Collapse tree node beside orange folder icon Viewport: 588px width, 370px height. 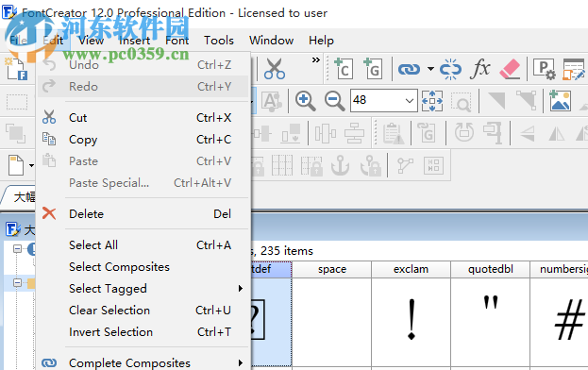[17, 282]
